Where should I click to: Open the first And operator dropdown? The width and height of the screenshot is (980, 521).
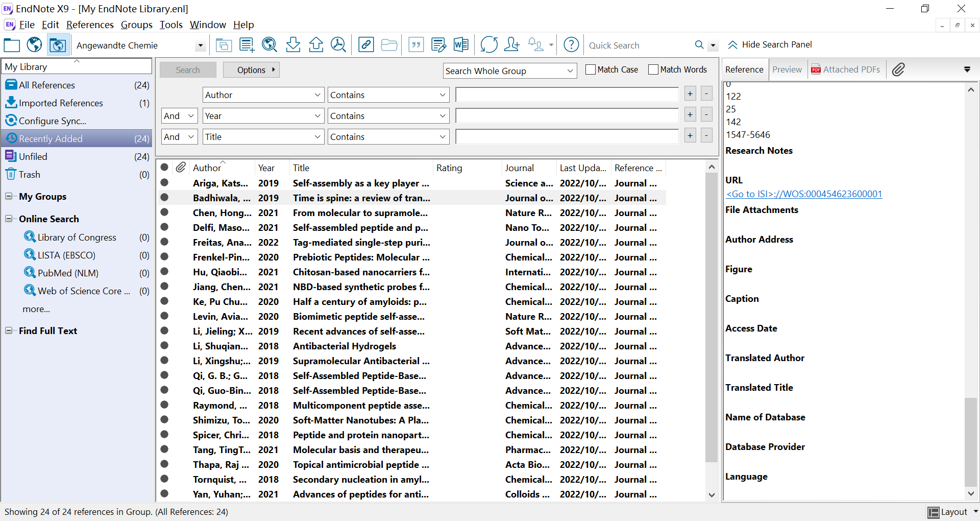pyautogui.click(x=180, y=116)
